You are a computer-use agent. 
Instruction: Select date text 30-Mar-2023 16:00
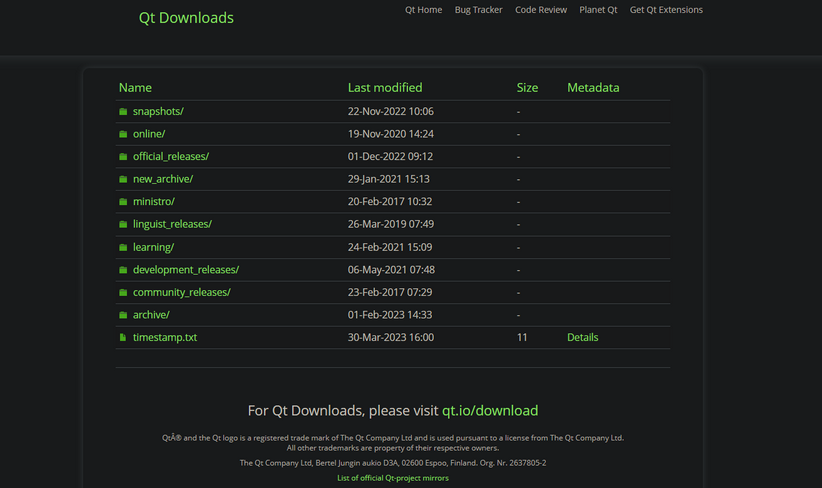(391, 337)
